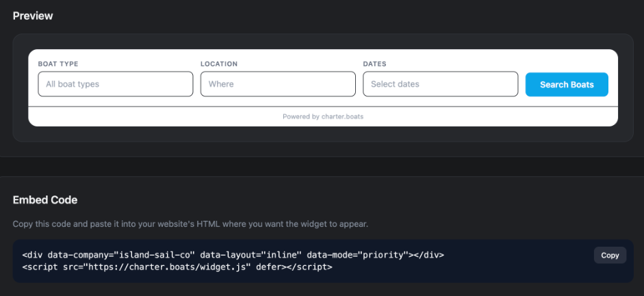Viewport: 644px width, 296px height.
Task: Click the Search Boats button
Action: [567, 85]
